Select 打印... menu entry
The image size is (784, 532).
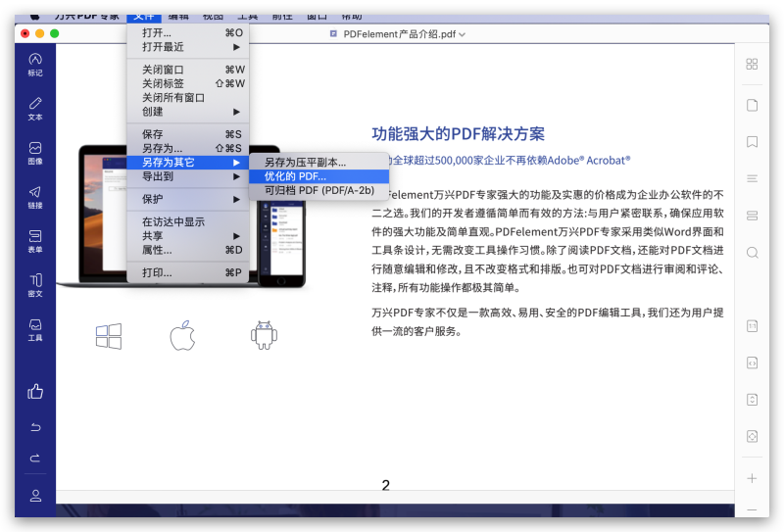(188, 272)
